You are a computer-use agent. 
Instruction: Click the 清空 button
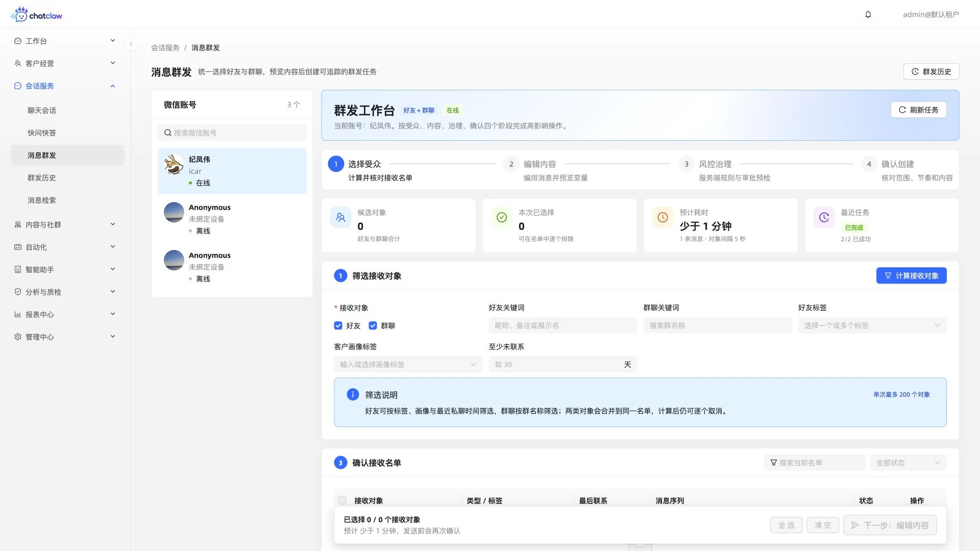[x=823, y=525]
